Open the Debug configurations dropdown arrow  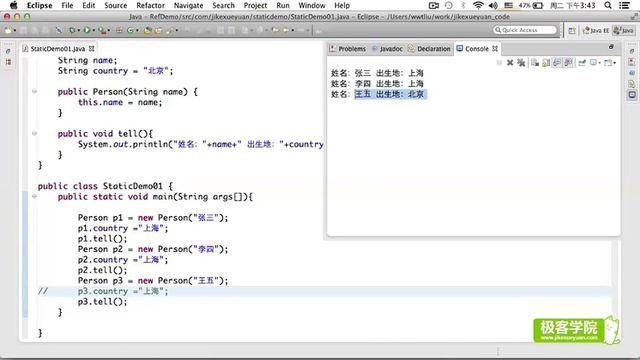pos(78,31)
